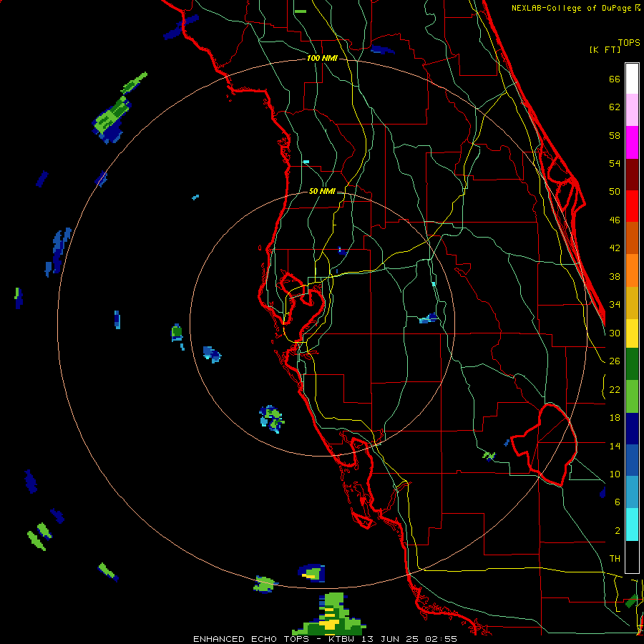Screen dimensions: 644x644
Task: Click the "100 NMI" range ring label
Action: pyautogui.click(x=322, y=59)
